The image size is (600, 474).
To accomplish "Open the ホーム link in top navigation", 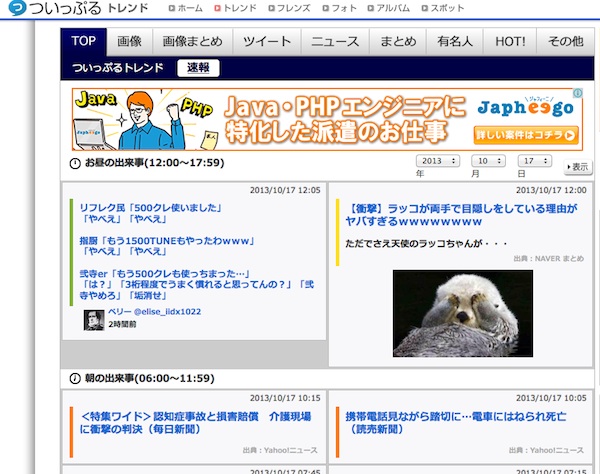I will [x=189, y=9].
